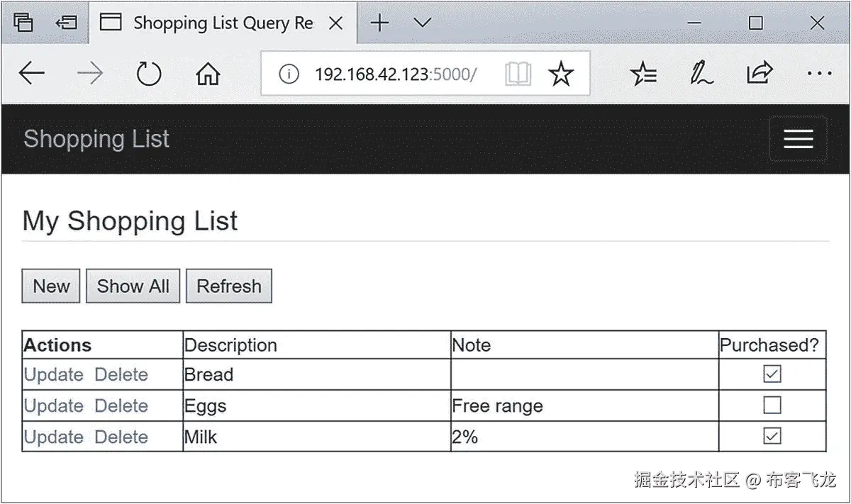This screenshot has width=851, height=504.
Task: Go to browser Home icon
Action: (208, 73)
